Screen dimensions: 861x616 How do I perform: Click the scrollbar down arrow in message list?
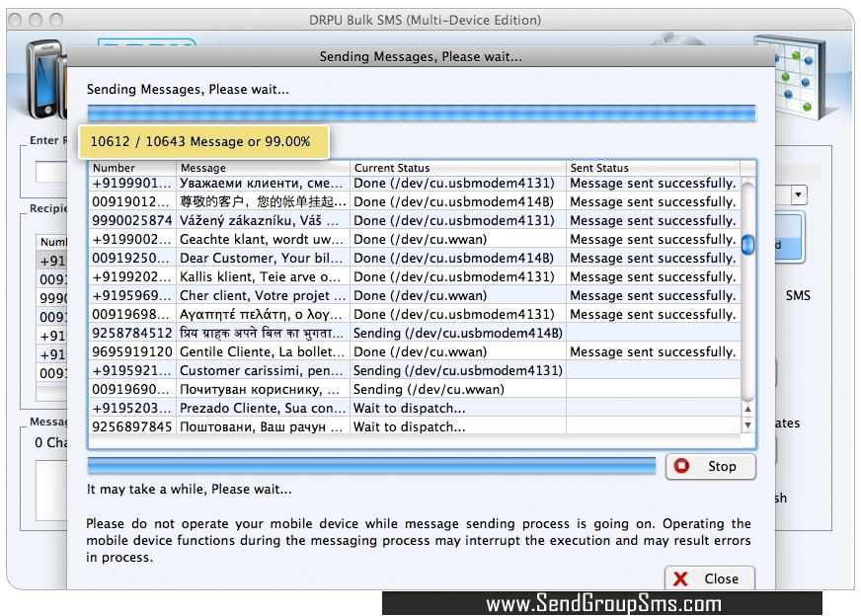point(747,424)
